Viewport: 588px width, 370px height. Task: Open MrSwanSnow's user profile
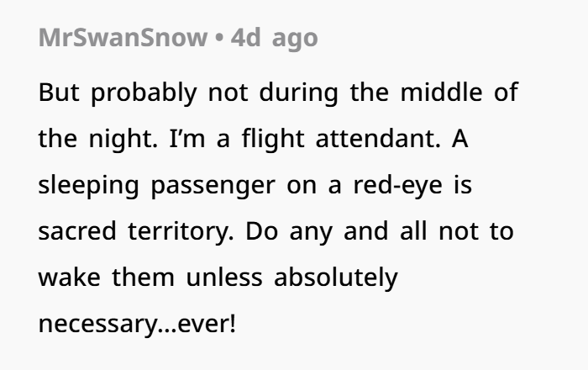(x=123, y=38)
